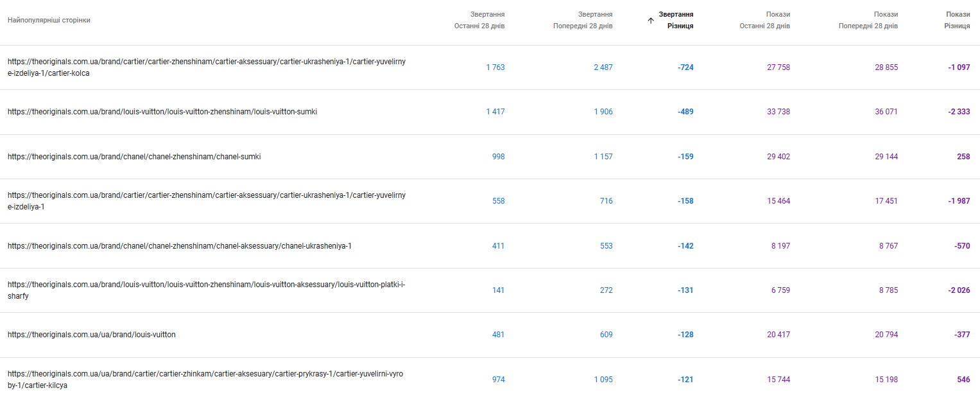The width and height of the screenshot is (980, 397).
Task: Open the cartier-kilcya page URL
Action: 205,380
